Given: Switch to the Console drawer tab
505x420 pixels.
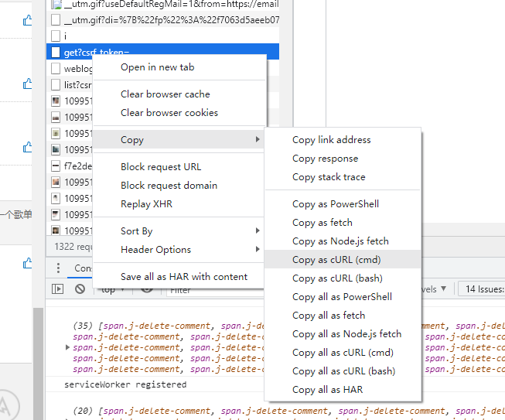Looking at the screenshot, I should 83,268.
